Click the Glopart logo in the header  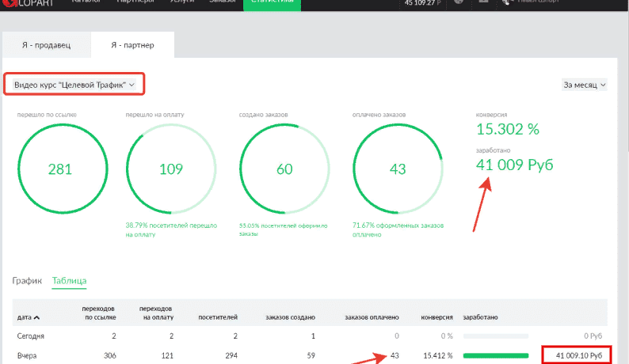(28, 3)
